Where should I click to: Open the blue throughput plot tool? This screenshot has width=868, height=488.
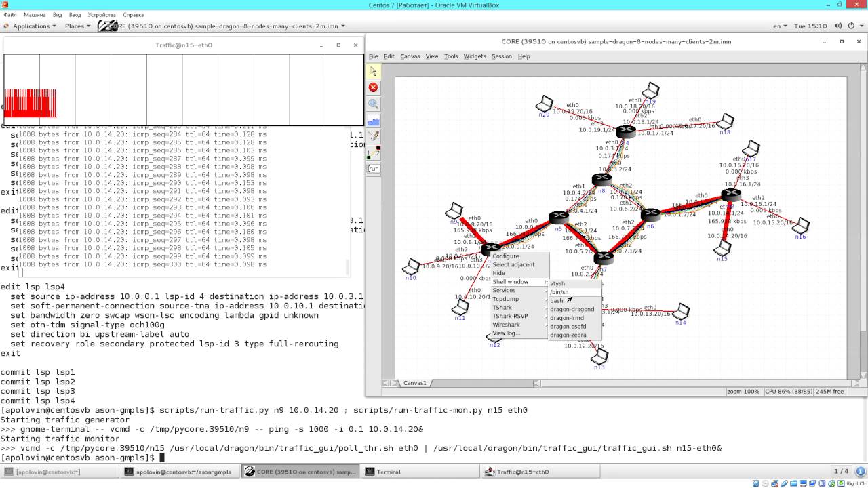tap(373, 121)
